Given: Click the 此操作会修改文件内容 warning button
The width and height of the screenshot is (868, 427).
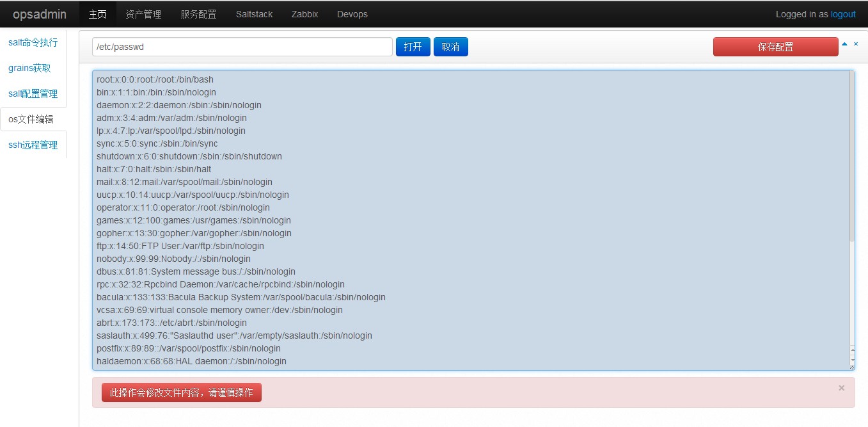Looking at the screenshot, I should pyautogui.click(x=182, y=392).
